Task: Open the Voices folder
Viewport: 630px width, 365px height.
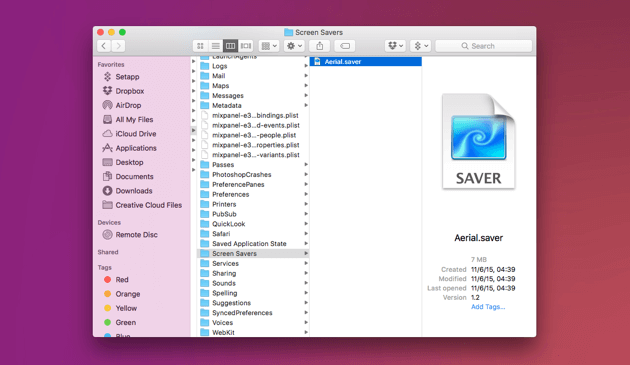Action: [253, 323]
